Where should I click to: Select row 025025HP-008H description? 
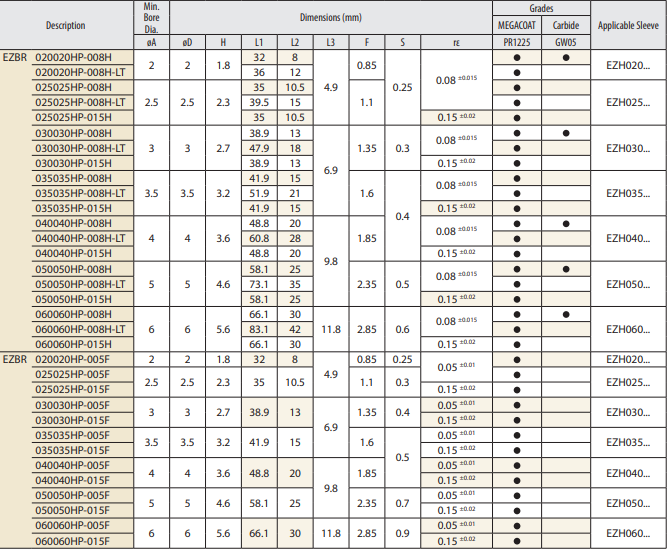coord(73,87)
